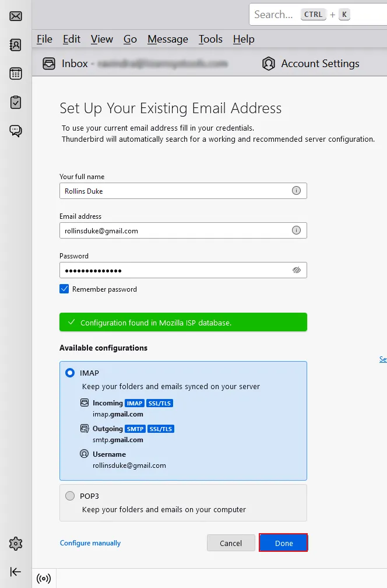Open the File menu
Viewport: 387px width, 588px height.
44,39
